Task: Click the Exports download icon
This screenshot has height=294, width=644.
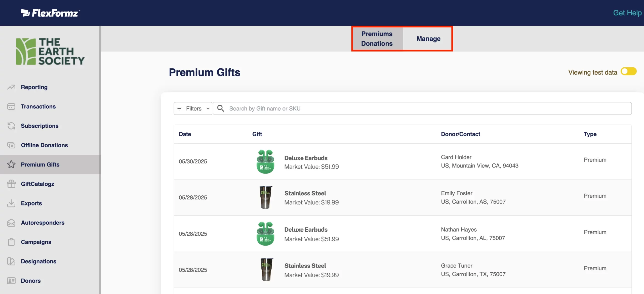Action: (x=11, y=203)
